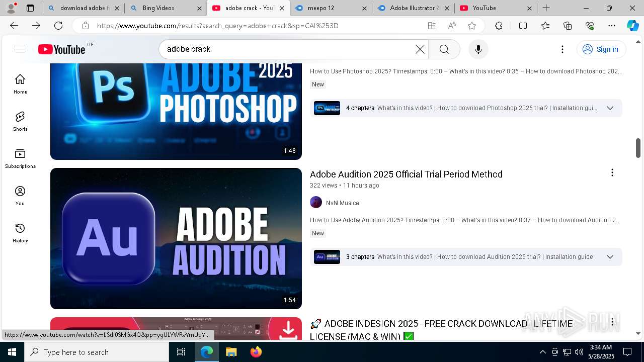Viewport: 644px width, 362px height.
Task: Click the Sign in button
Action: [601, 49]
